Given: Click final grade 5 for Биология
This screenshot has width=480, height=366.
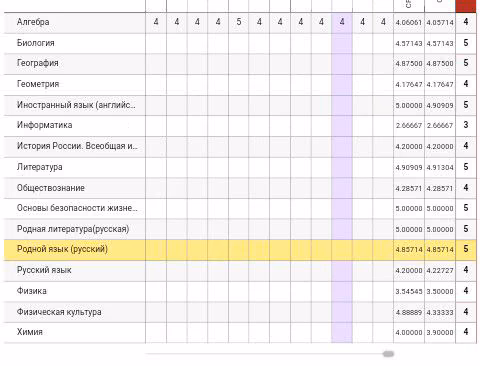Looking at the screenshot, I should tap(466, 43).
